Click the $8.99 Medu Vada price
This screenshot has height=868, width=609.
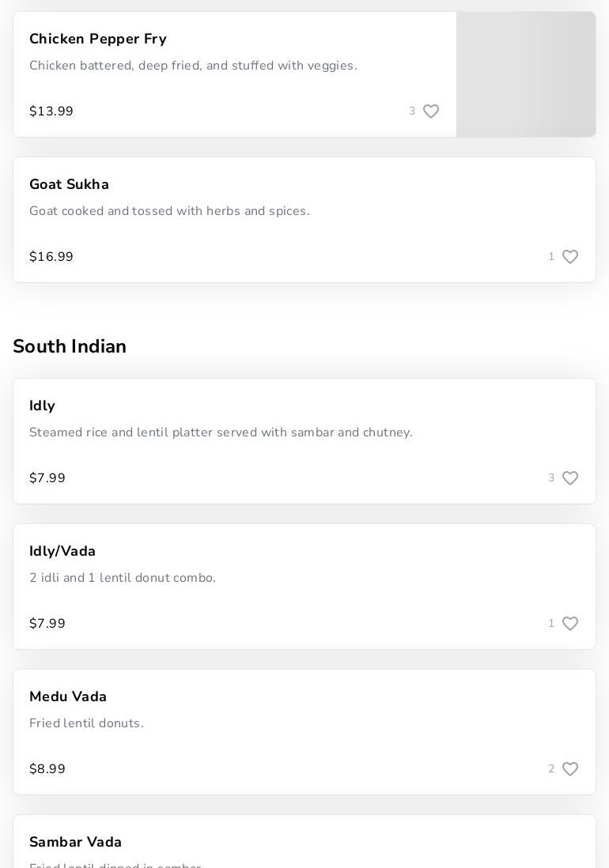coord(47,769)
